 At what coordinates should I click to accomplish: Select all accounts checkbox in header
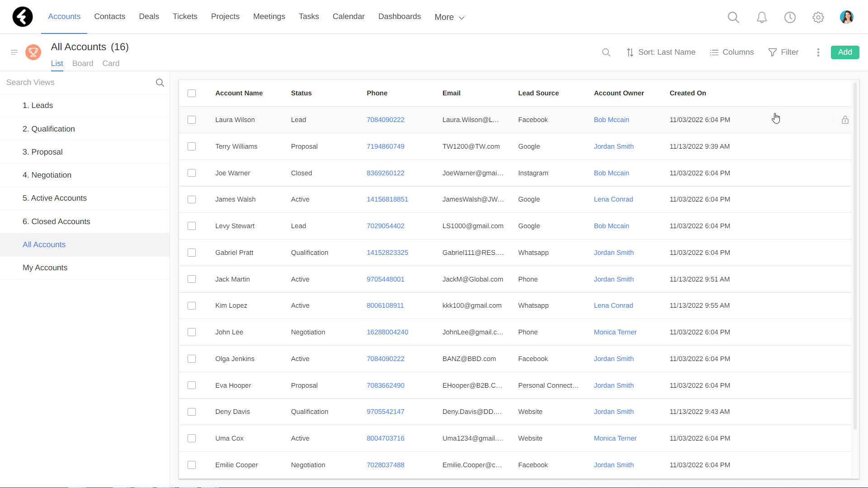coord(192,93)
